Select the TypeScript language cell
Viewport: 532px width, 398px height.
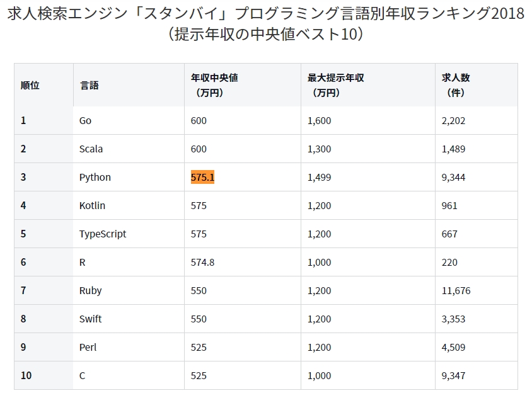[103, 234]
